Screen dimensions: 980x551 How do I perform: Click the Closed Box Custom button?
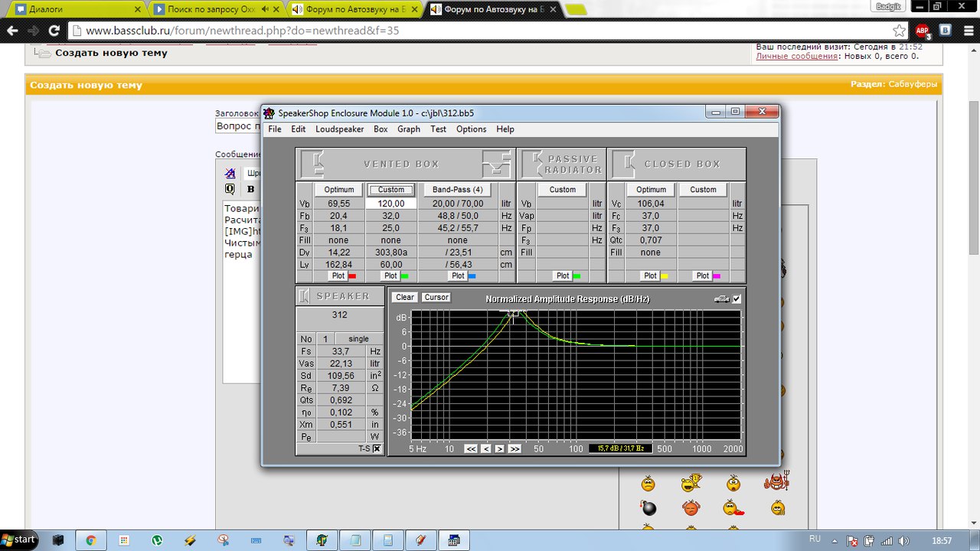click(x=703, y=190)
